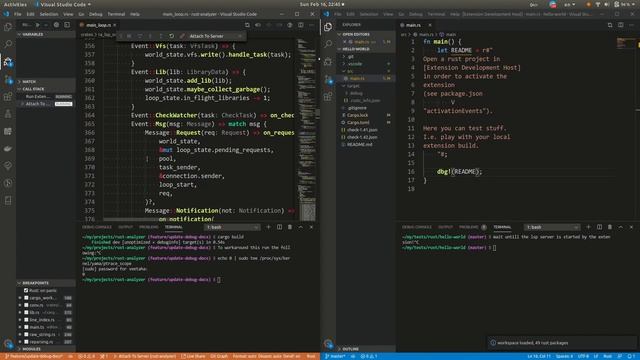Open Manage gear at bottom of right window

point(328,344)
